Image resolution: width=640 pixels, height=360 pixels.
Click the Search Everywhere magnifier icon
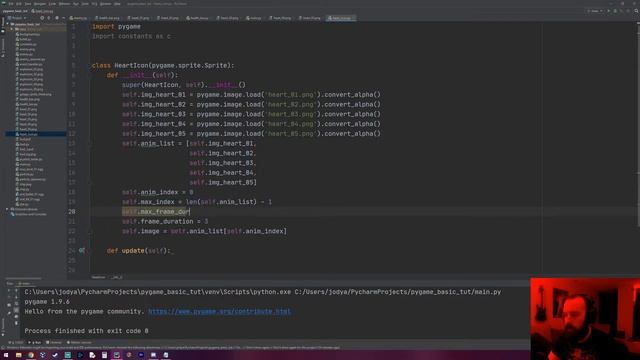tap(636, 11)
